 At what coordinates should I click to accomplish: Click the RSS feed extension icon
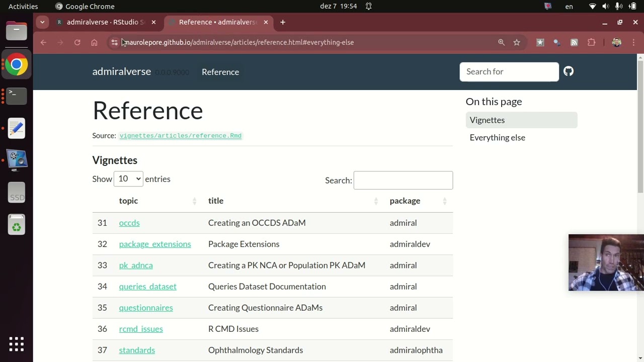(x=574, y=42)
